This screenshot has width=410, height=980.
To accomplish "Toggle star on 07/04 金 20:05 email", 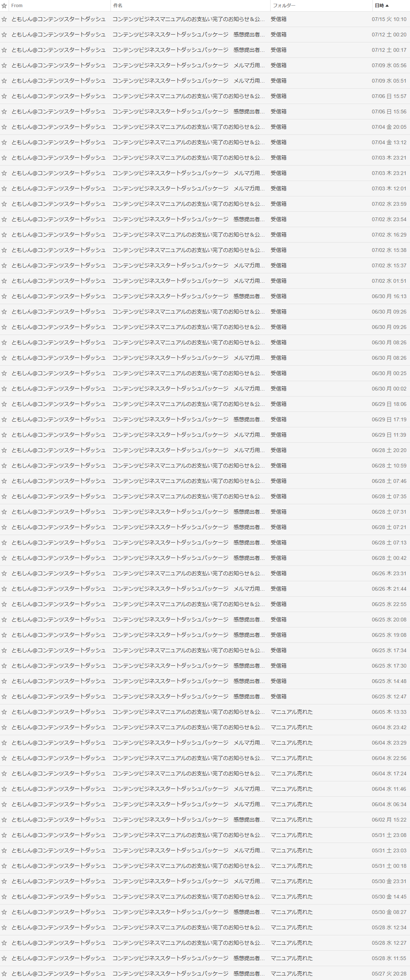I will (x=4, y=127).
